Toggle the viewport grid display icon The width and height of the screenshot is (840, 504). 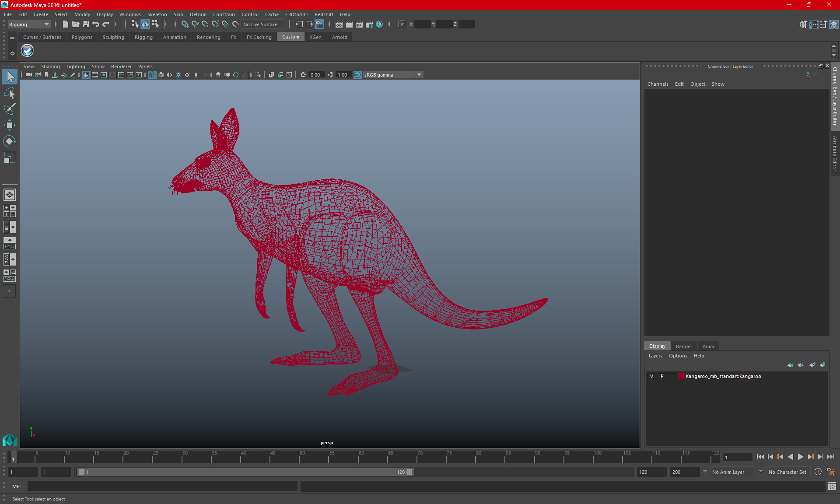pos(86,75)
